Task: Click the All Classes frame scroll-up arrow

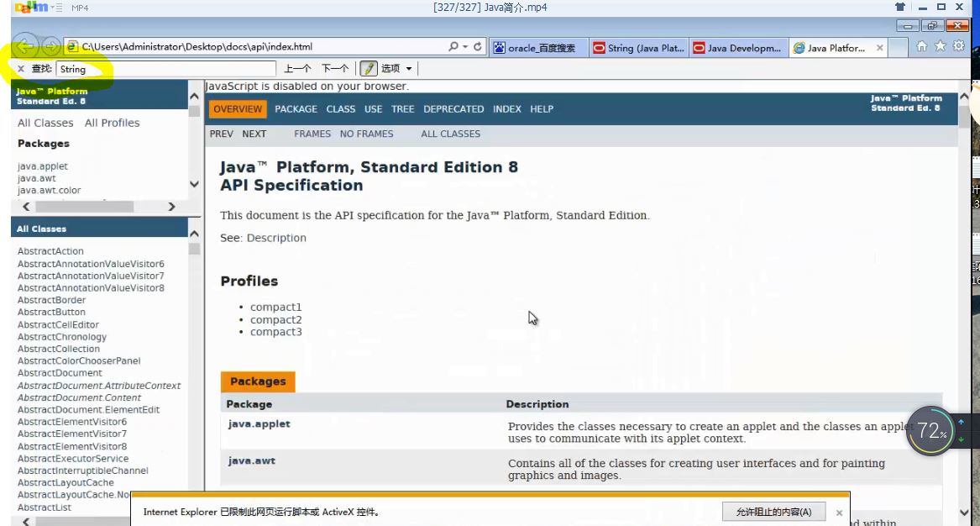Action: 194,234
